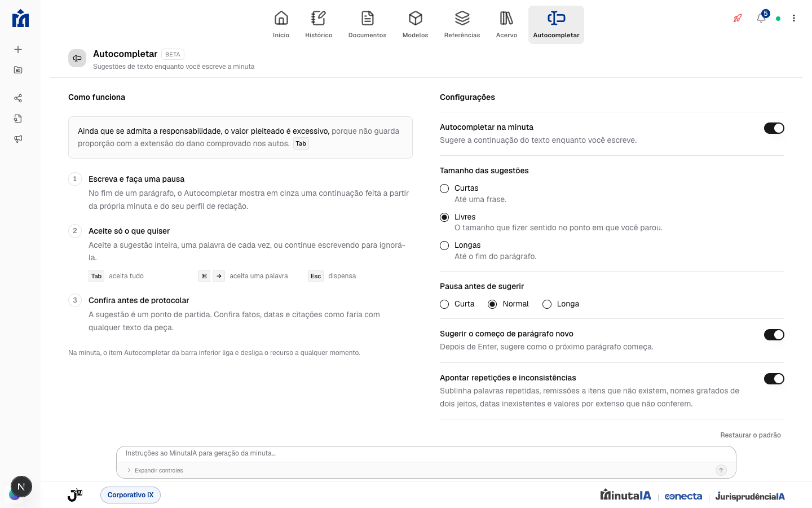Click the share icon in the left sidebar

(18, 98)
